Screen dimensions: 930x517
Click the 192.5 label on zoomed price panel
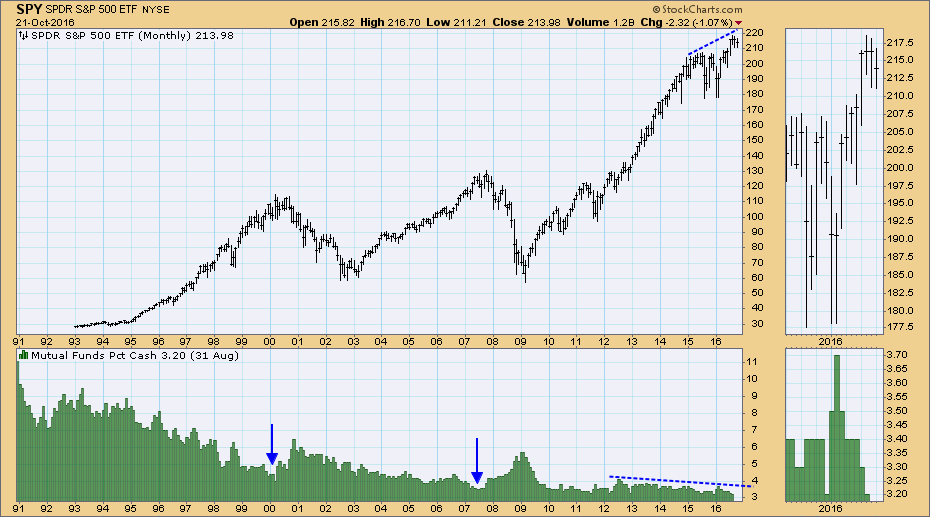point(900,221)
